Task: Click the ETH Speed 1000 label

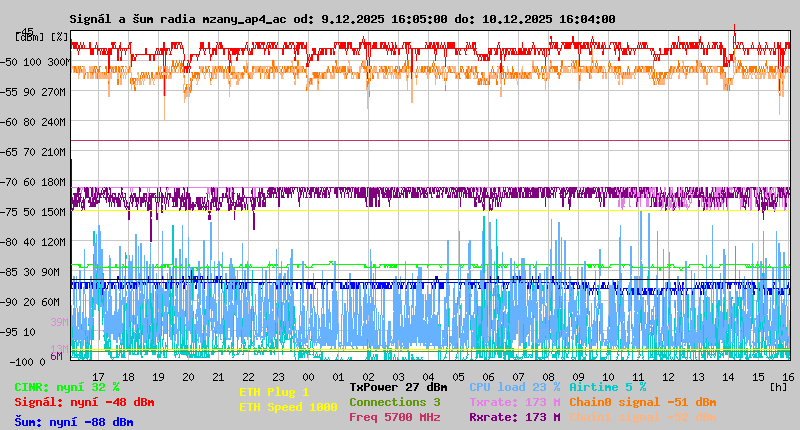Action: (x=288, y=407)
